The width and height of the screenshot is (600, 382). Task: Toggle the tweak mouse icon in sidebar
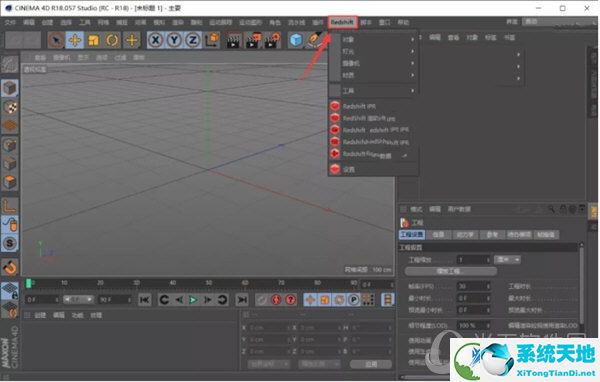coord(10,225)
